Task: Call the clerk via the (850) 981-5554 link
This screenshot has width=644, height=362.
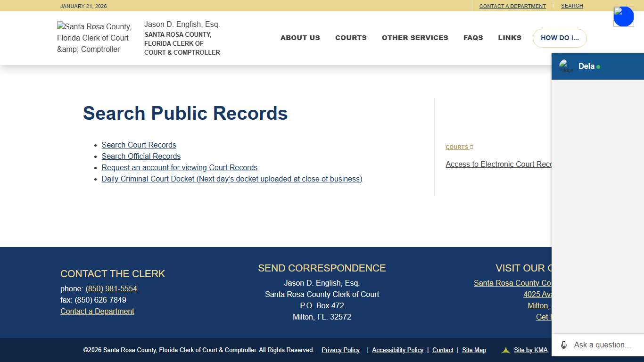Action: (111, 288)
